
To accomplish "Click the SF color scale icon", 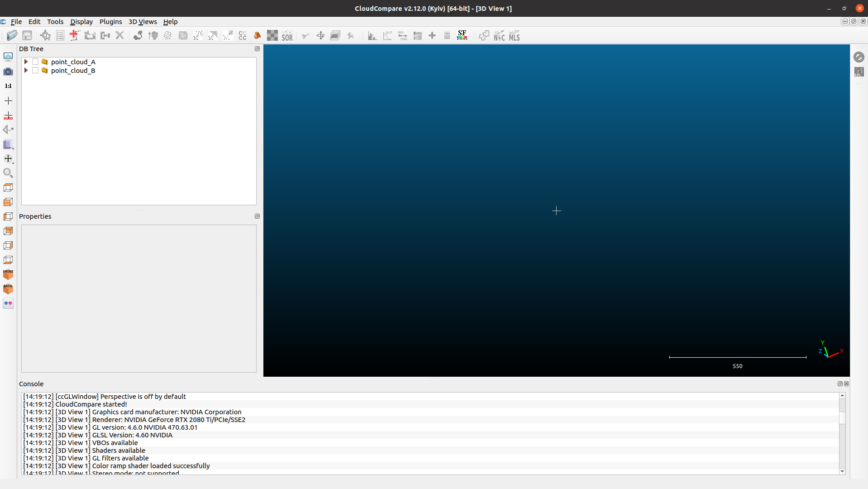I will point(462,35).
